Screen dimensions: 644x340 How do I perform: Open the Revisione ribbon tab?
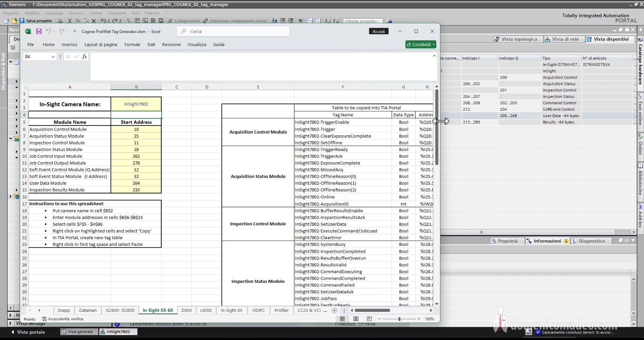pyautogui.click(x=171, y=45)
